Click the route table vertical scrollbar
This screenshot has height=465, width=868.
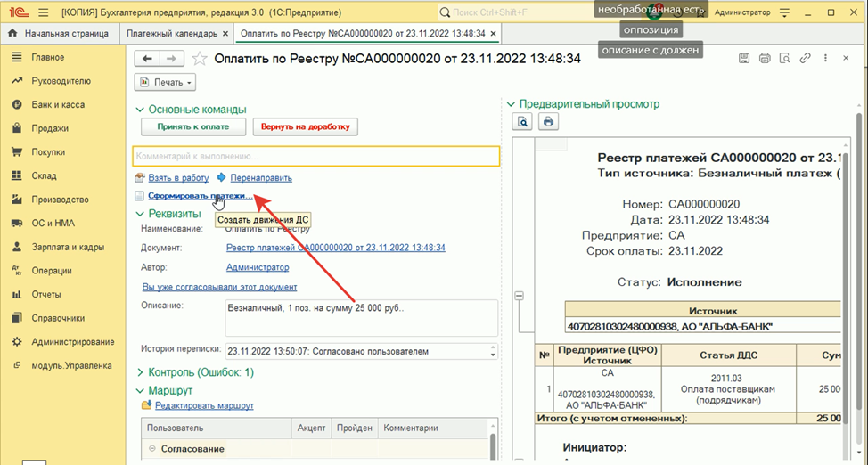point(493,443)
